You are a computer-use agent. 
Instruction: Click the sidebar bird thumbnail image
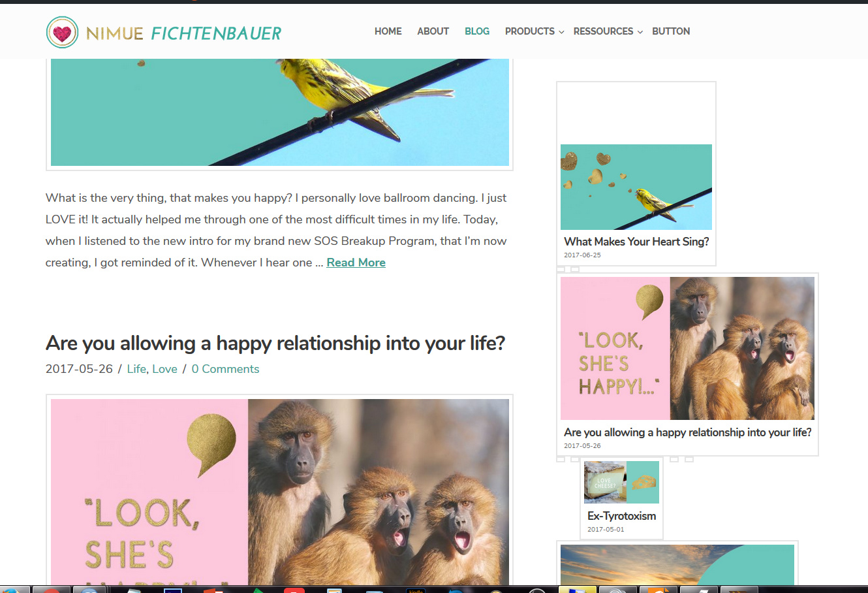click(x=636, y=187)
